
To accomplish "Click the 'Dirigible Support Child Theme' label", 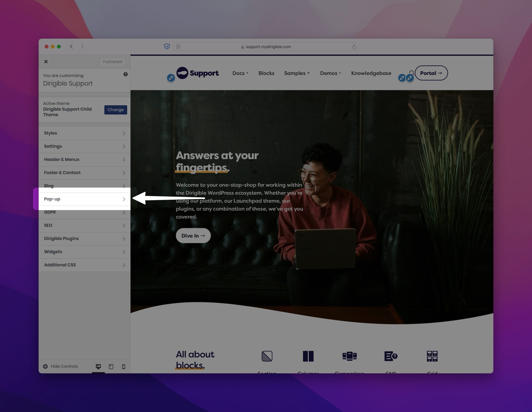I will click(x=67, y=112).
